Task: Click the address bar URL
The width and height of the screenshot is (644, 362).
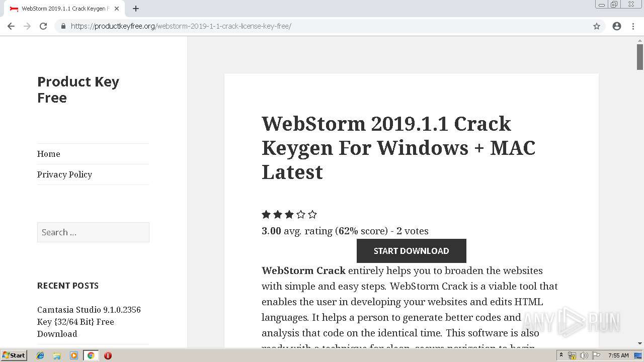Action: 181,26
